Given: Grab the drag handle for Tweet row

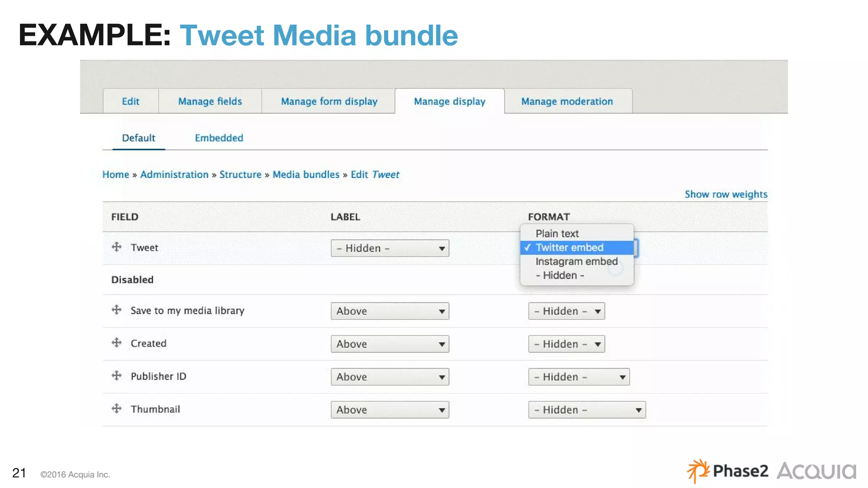Looking at the screenshot, I should (117, 247).
